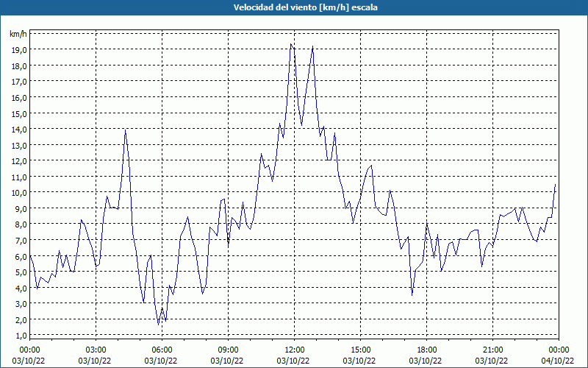Click the '04/10/22' date label

point(557,361)
